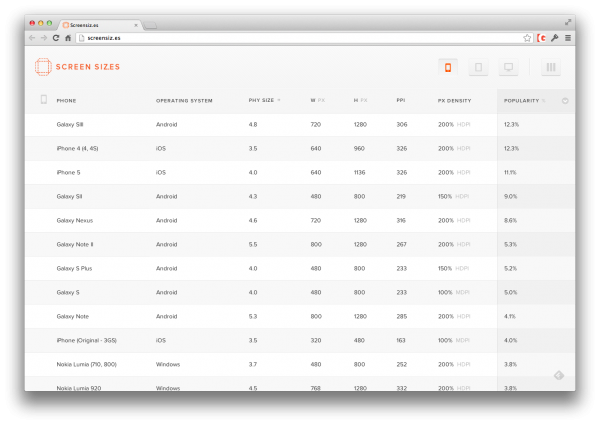Click the Screen Sizes logo
Image resolution: width=600 pixels, height=425 pixels.
[x=78, y=67]
